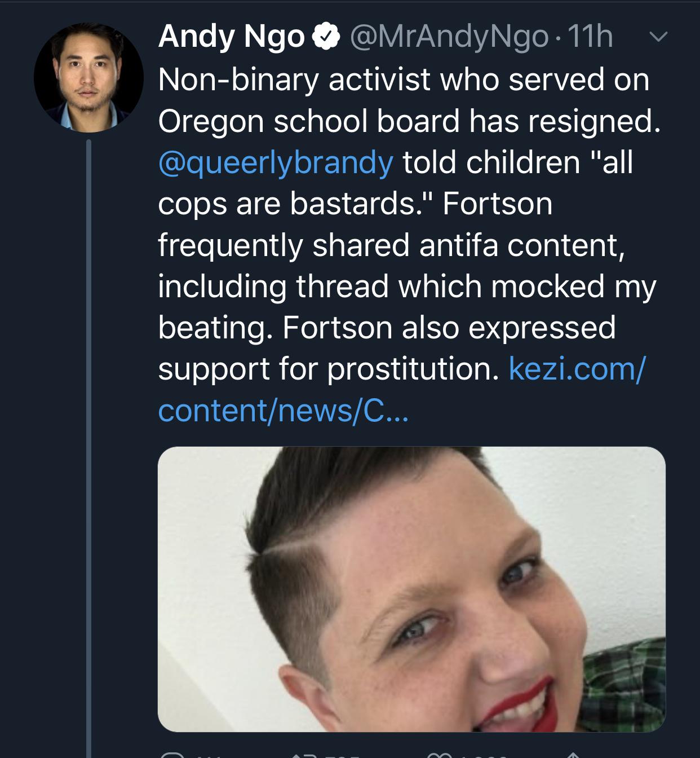Click the @MrAndyNgo handle

click(449, 37)
